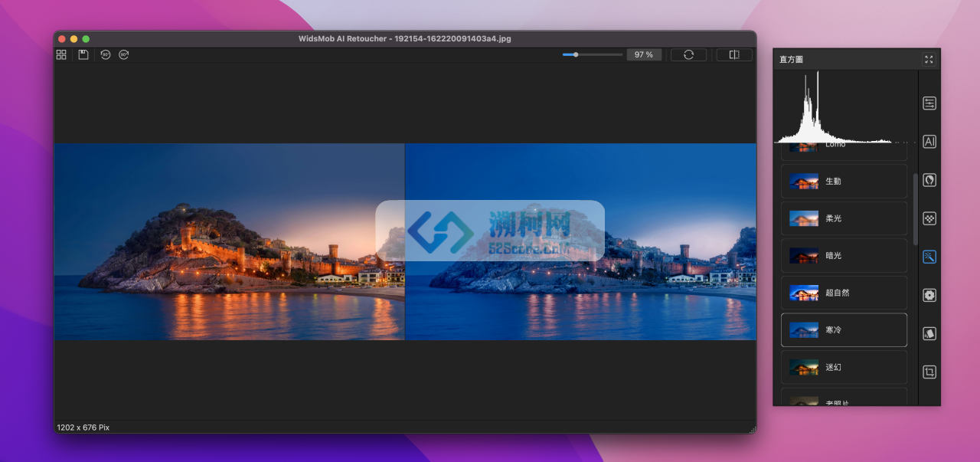Apply the 迷幻 filter preset
Image resolution: width=980 pixels, height=462 pixels.
[x=844, y=367]
